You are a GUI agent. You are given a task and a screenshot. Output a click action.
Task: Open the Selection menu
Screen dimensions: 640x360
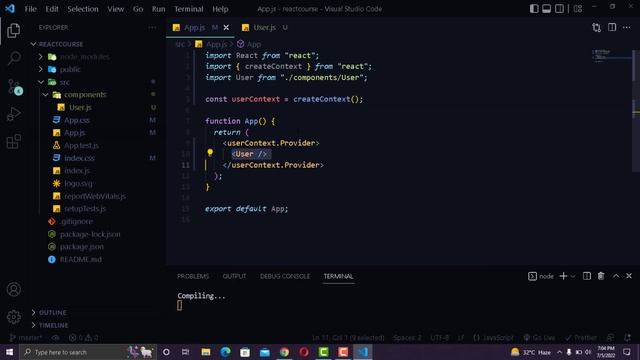point(83,9)
